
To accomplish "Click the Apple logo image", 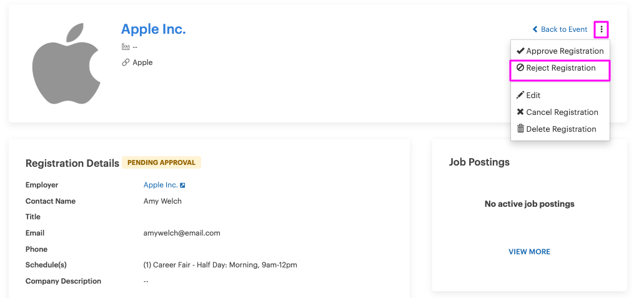I will (x=66, y=63).
